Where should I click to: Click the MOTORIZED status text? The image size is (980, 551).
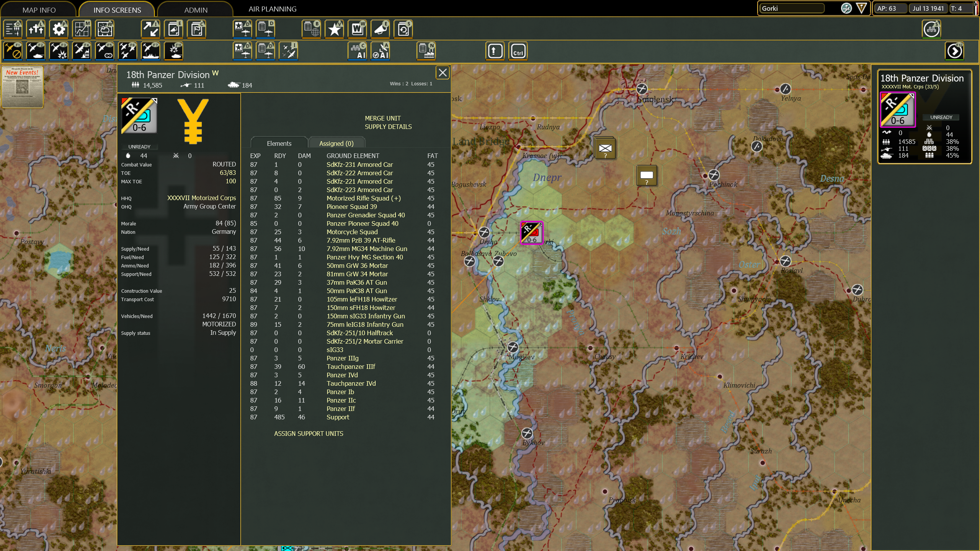click(219, 324)
